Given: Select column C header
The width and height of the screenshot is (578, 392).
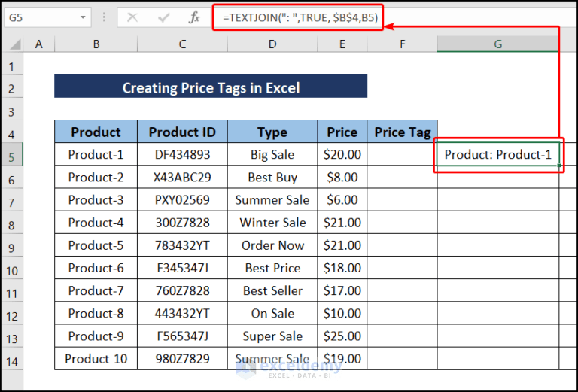Looking at the screenshot, I should [182, 44].
